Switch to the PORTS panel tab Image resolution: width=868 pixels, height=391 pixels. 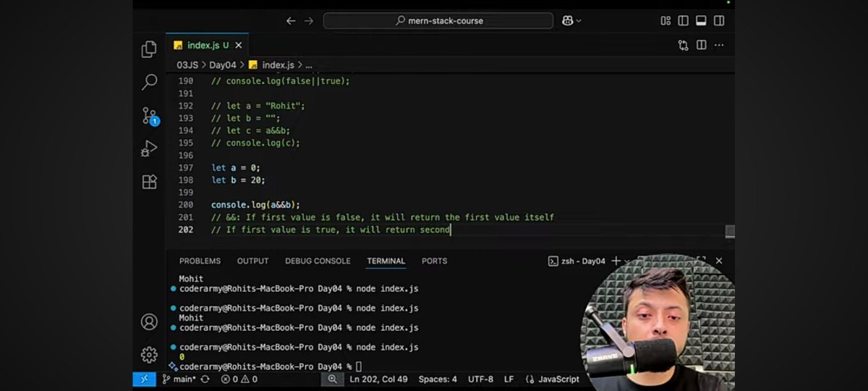(435, 261)
